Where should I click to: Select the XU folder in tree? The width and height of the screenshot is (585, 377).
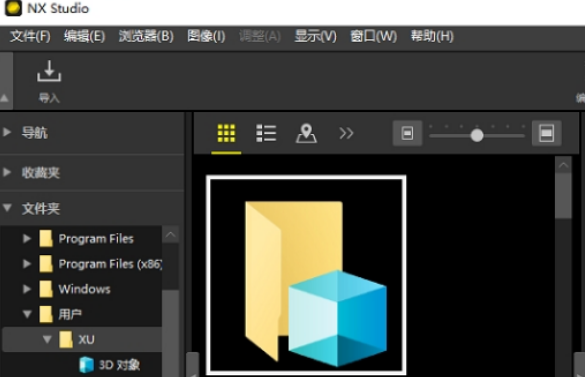coord(86,339)
